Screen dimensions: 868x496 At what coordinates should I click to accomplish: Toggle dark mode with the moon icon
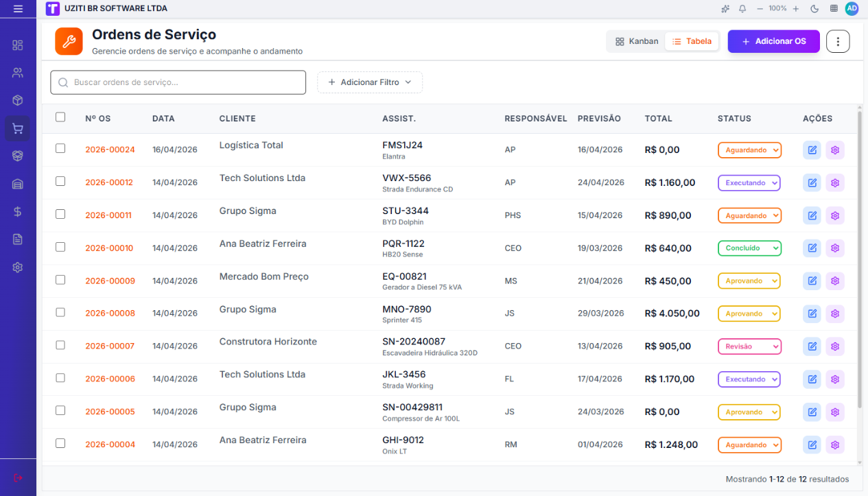(x=814, y=9)
